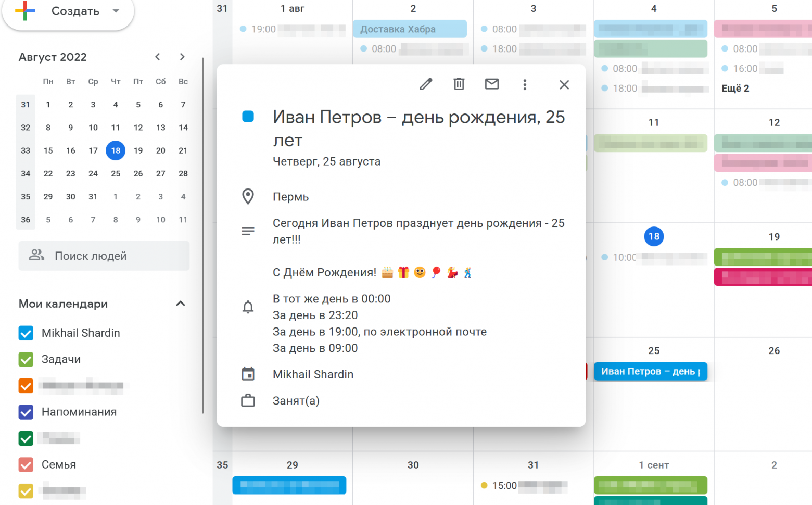Image resolution: width=812 pixels, height=505 pixels.
Task: Toggle the Mikhail Shardin calendar checkbox
Action: (26, 333)
